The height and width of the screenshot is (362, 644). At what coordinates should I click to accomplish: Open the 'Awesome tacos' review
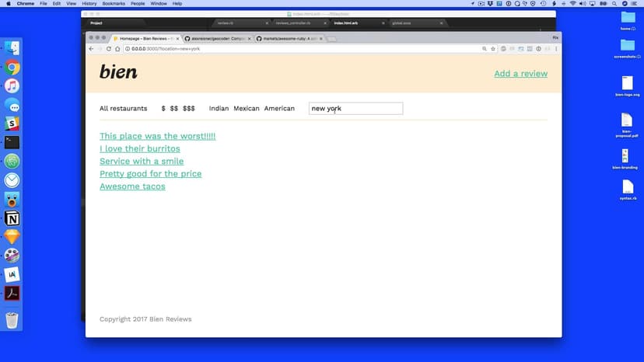pyautogui.click(x=131, y=186)
